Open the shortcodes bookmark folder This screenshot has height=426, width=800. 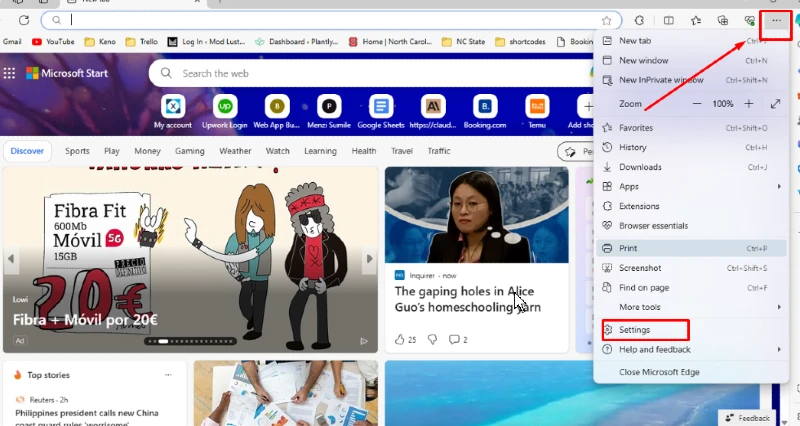click(520, 42)
